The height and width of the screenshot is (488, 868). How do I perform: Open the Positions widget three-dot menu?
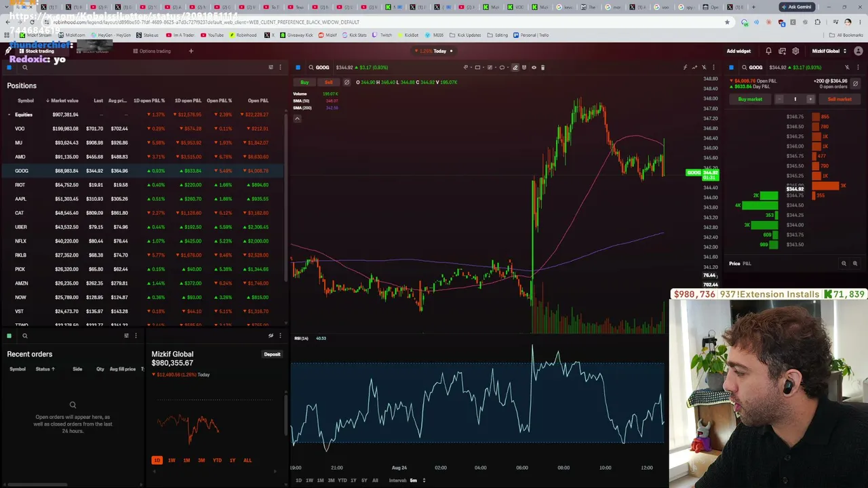[x=280, y=67]
